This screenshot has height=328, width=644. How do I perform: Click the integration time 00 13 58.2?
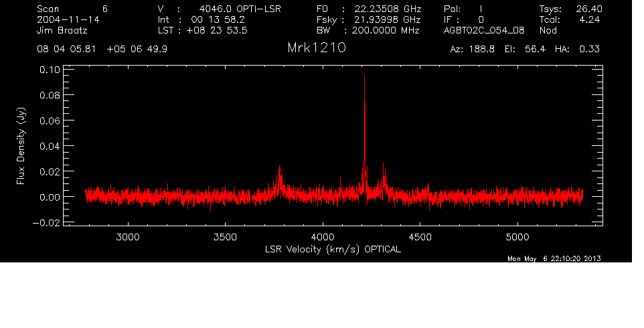point(218,19)
